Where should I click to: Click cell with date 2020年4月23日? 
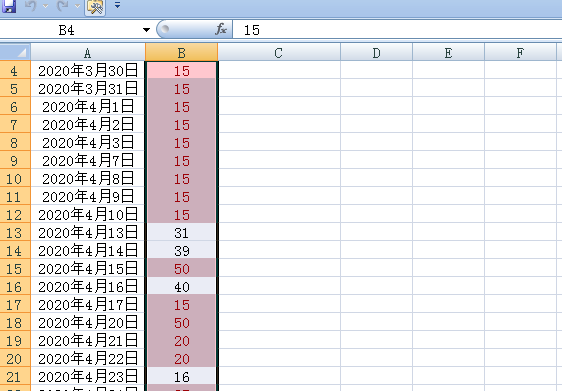pos(88,376)
